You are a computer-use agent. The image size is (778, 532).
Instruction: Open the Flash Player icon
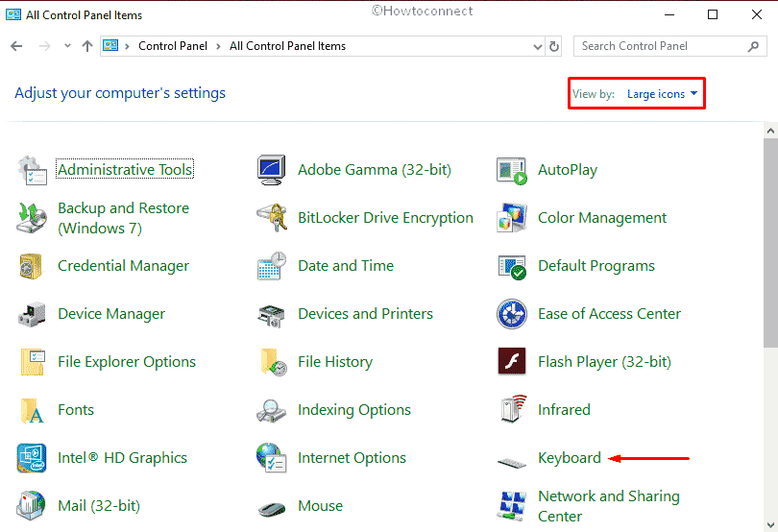tap(512, 361)
